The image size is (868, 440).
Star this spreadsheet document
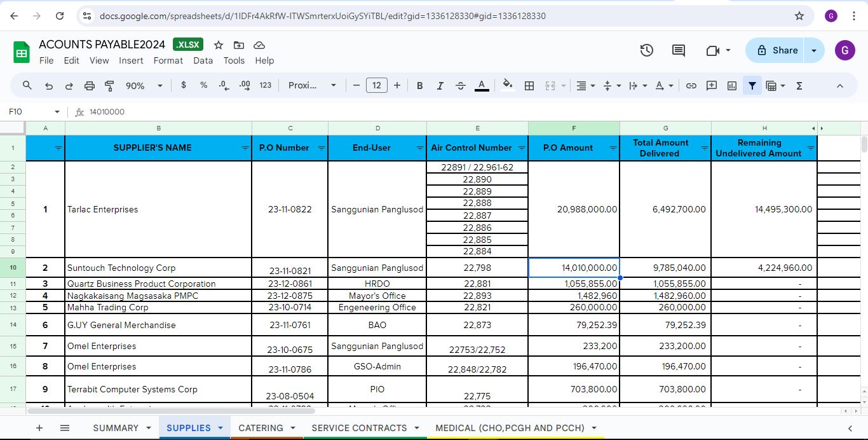pos(219,45)
